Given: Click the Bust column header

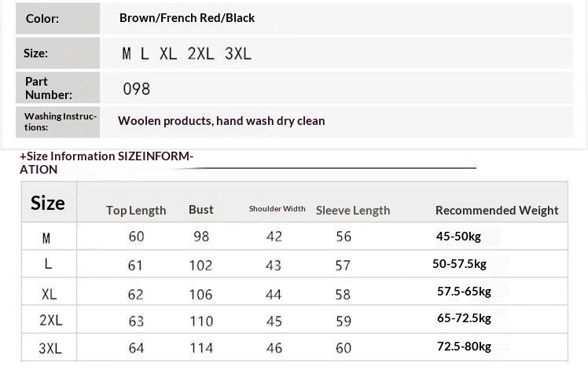Looking at the screenshot, I should click(x=201, y=209).
